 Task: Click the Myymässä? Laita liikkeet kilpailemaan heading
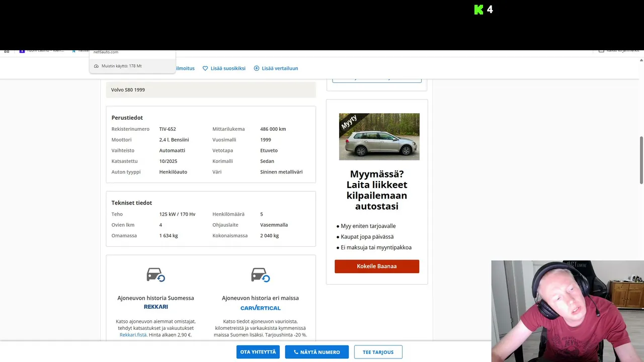[x=377, y=190]
